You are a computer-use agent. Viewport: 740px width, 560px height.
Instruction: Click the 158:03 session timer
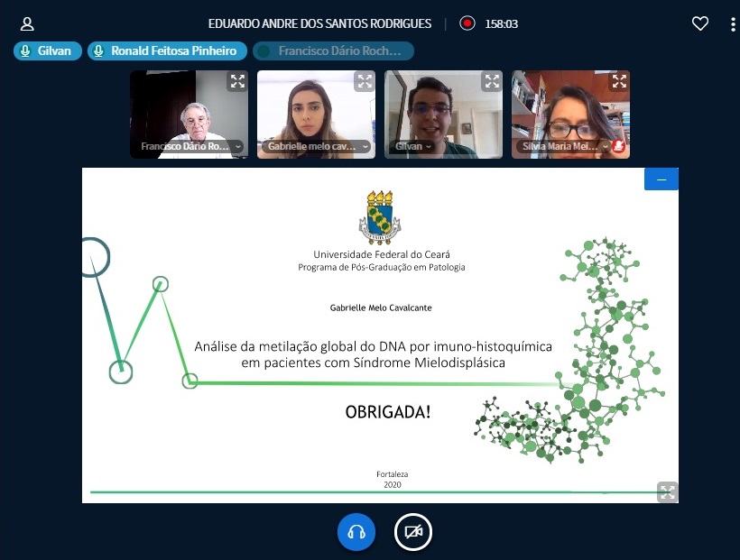[504, 24]
